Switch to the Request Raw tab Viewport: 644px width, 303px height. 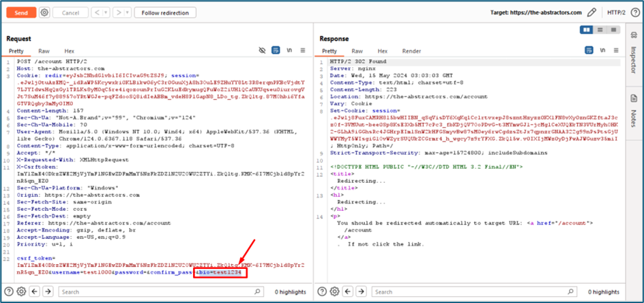point(44,51)
